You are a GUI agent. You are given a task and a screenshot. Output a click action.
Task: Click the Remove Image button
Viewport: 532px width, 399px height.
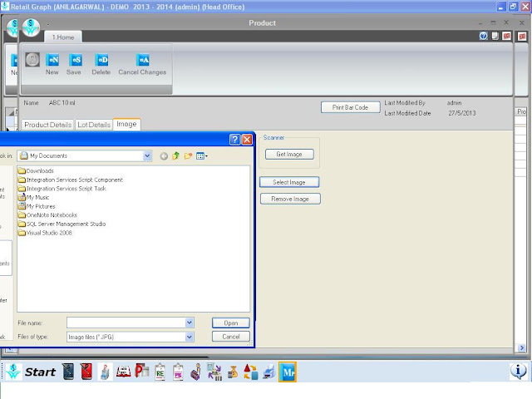tap(290, 199)
